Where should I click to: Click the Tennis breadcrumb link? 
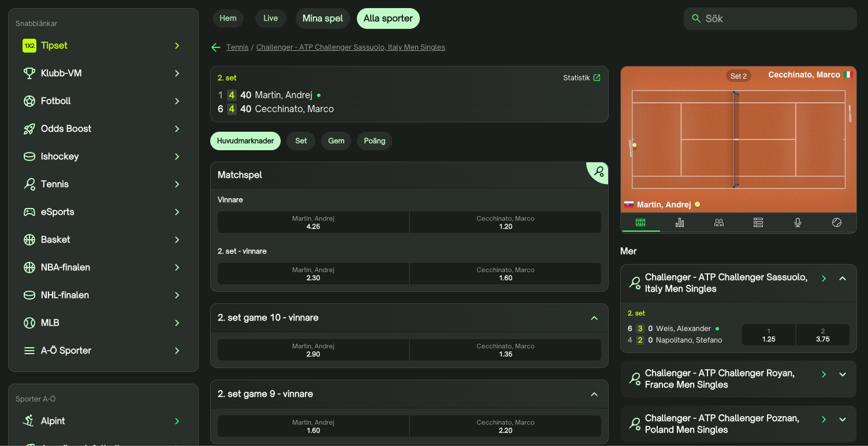pos(237,47)
